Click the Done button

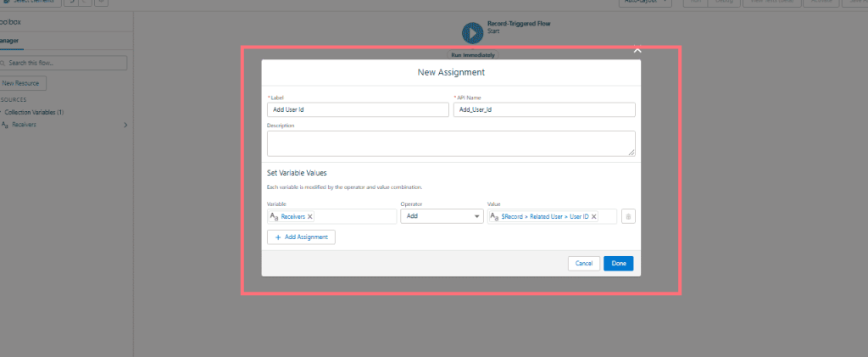(x=618, y=264)
